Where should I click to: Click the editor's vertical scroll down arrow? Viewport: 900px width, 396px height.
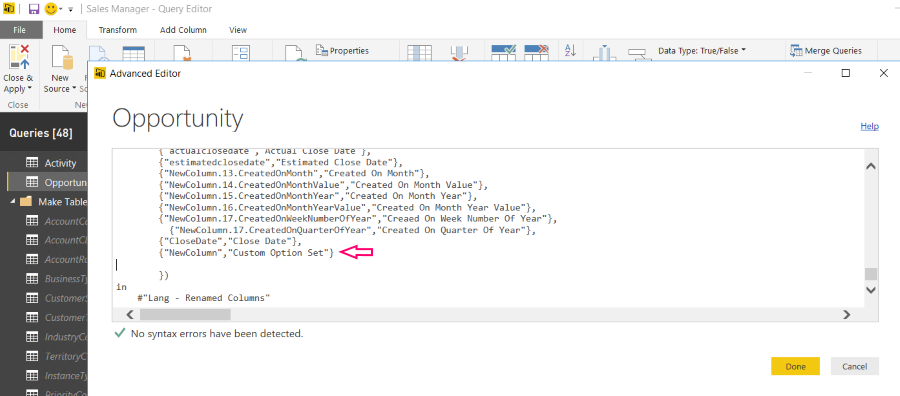(871, 290)
